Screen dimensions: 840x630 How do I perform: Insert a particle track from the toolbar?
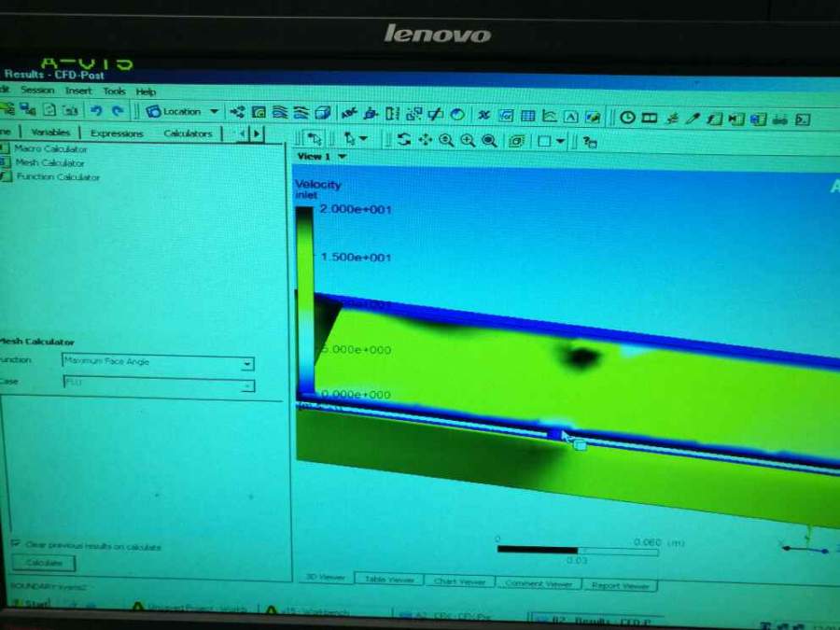pyautogui.click(x=301, y=113)
